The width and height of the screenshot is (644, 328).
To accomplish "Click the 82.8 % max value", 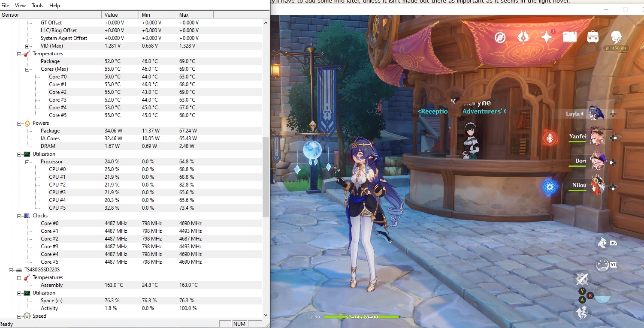I will pos(187,185).
